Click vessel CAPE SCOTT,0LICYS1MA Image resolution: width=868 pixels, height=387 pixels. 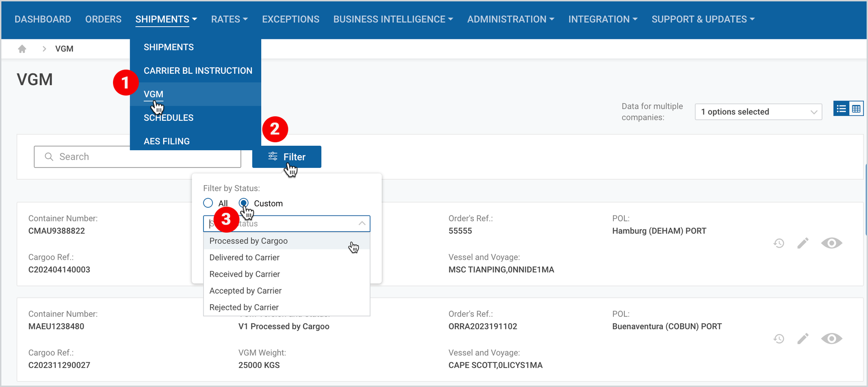495,365
